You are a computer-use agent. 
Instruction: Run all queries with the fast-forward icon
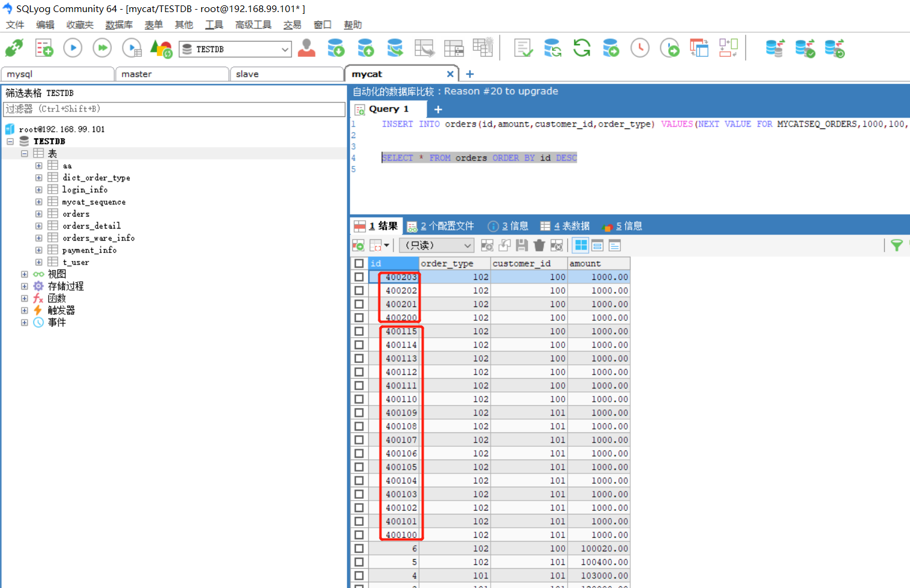pyautogui.click(x=102, y=48)
